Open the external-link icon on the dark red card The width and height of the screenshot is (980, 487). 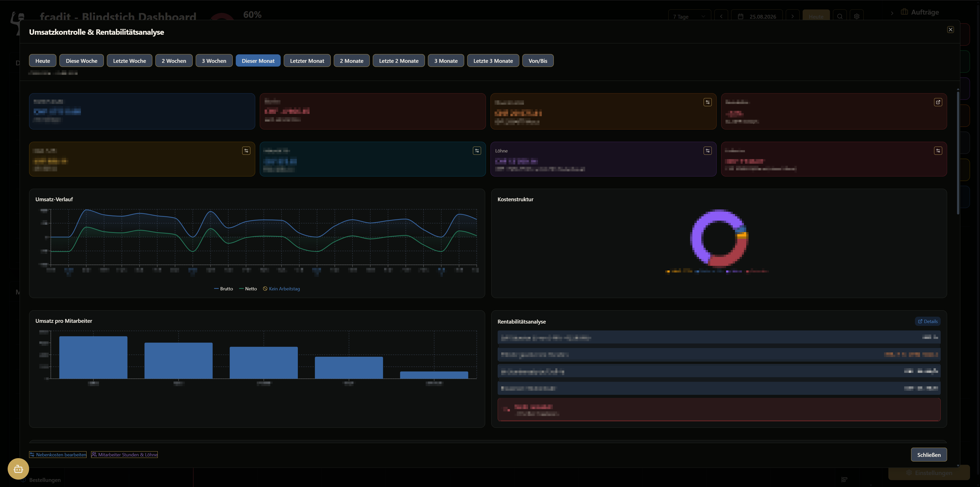pos(938,102)
